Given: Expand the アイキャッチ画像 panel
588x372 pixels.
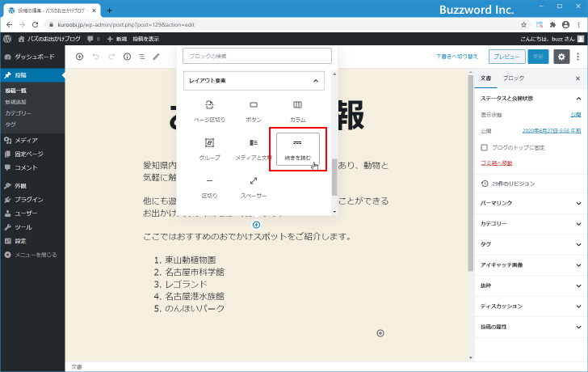Looking at the screenshot, I should tap(531, 265).
